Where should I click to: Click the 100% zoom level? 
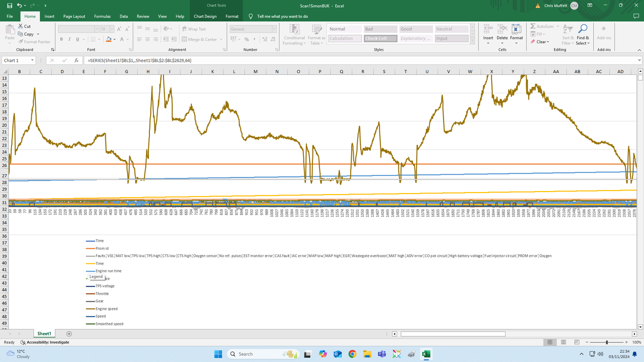tap(636, 342)
